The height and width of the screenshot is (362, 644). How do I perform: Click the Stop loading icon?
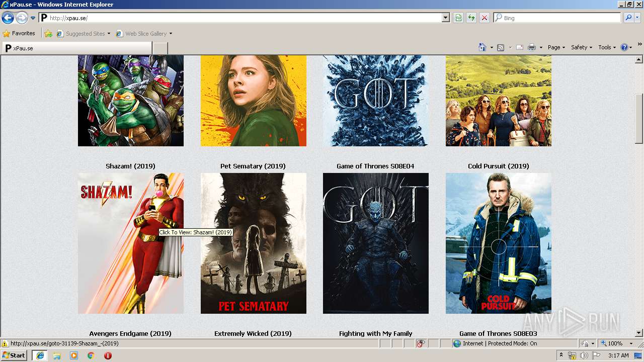(484, 18)
